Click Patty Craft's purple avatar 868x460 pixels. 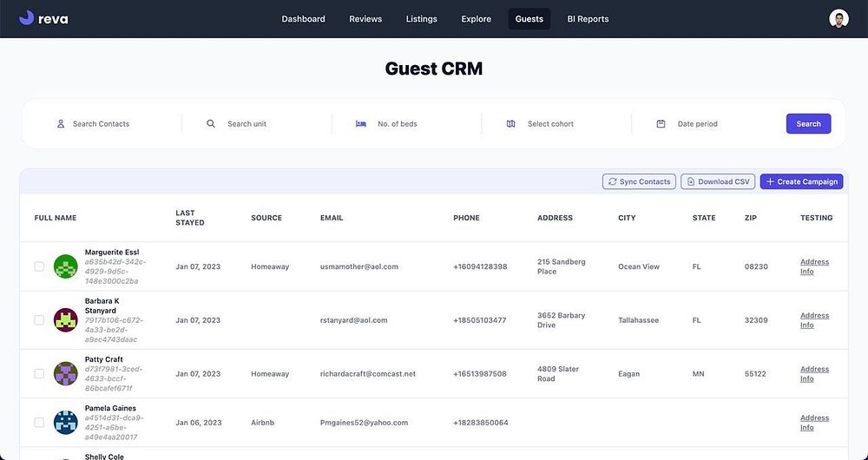[65, 374]
